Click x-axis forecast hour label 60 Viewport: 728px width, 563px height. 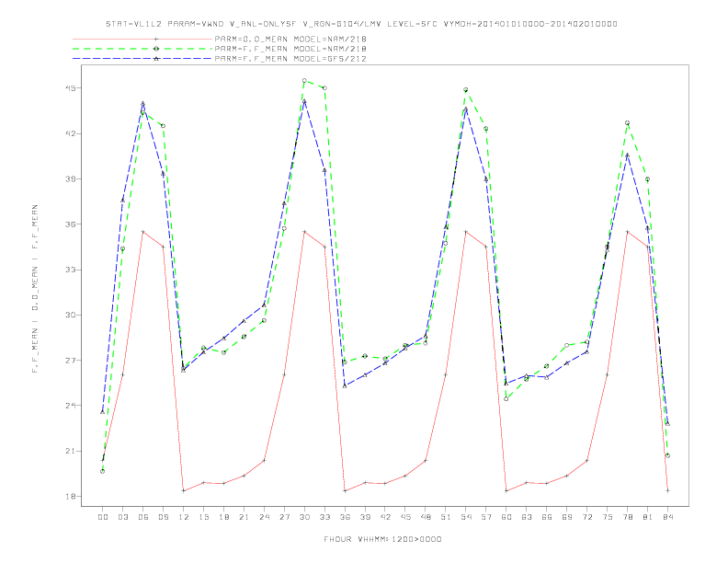(506, 517)
